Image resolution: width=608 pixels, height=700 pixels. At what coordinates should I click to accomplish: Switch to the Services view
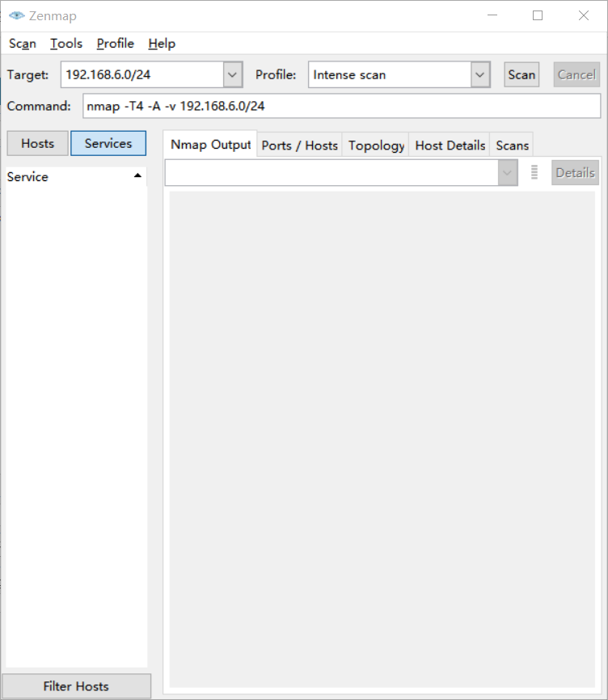[x=108, y=143]
